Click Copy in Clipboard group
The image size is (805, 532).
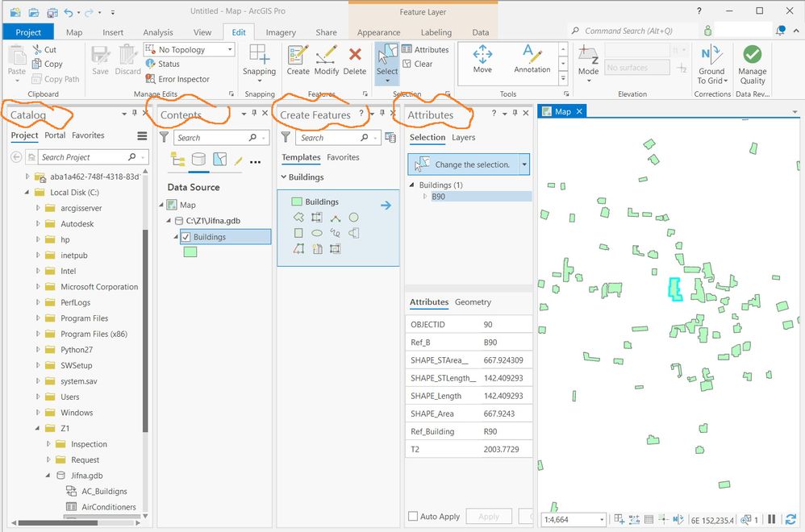[x=48, y=64]
